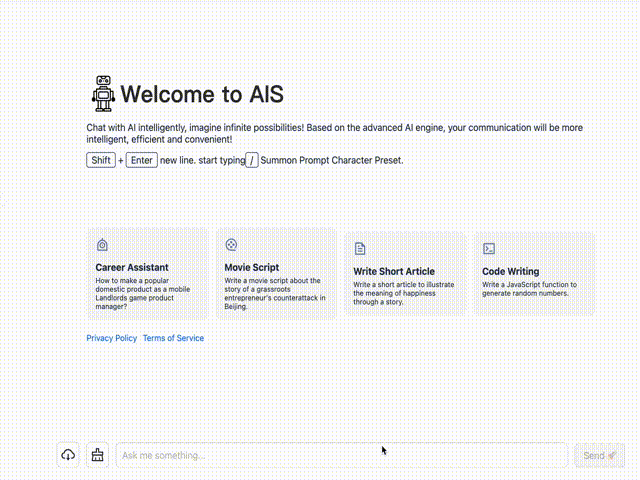
Task: Click the slash key badge
Action: 252,160
